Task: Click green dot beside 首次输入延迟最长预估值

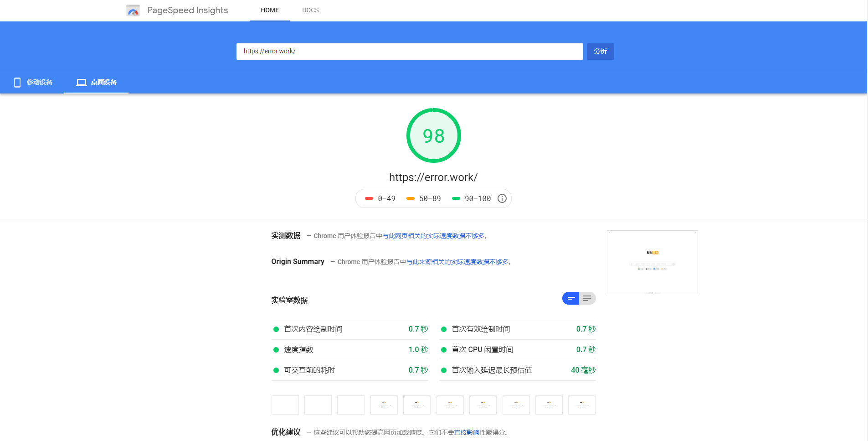Action: (x=443, y=370)
